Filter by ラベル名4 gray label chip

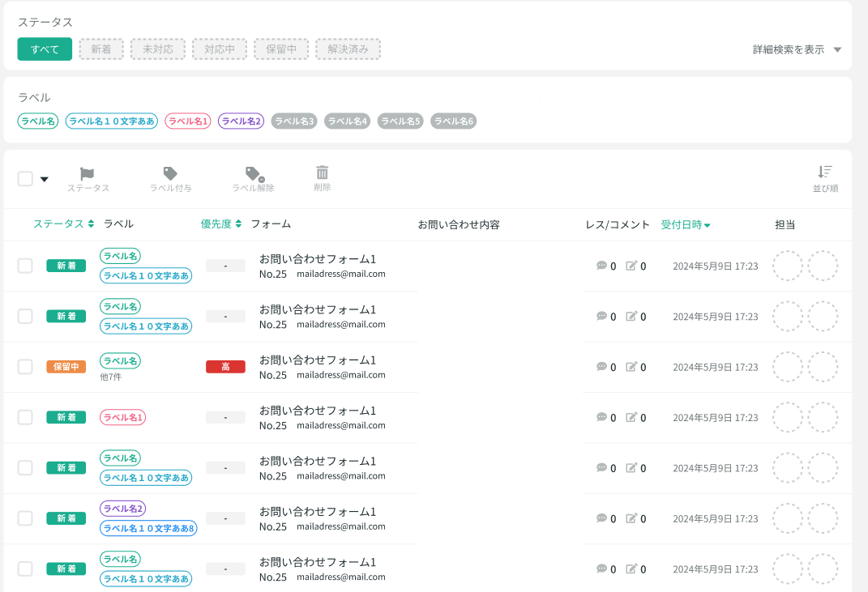[x=347, y=121]
